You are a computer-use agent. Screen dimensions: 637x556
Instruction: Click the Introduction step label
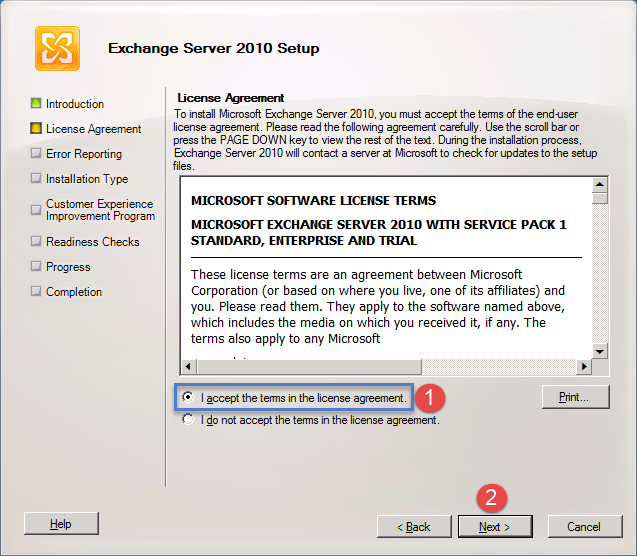tap(75, 104)
